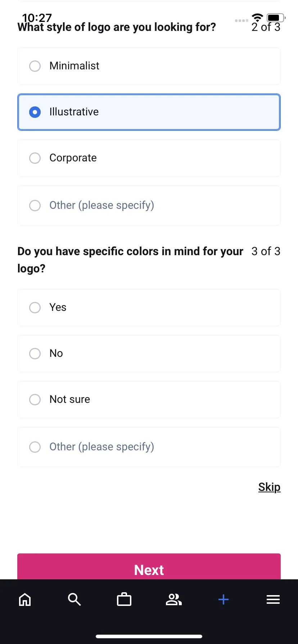Viewport: 298px width, 644px height.
Task: Open the Home icon in bottom navigation
Action: (x=25, y=599)
